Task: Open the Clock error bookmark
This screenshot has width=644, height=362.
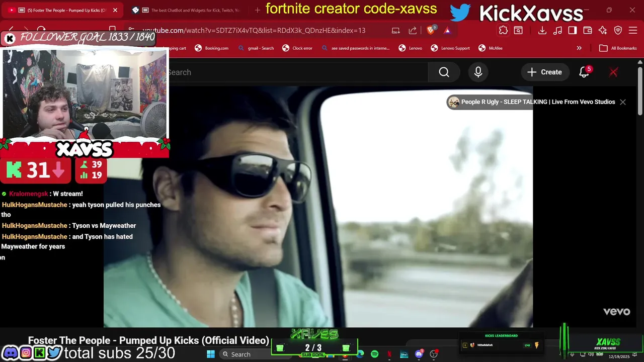Action: [x=297, y=48]
